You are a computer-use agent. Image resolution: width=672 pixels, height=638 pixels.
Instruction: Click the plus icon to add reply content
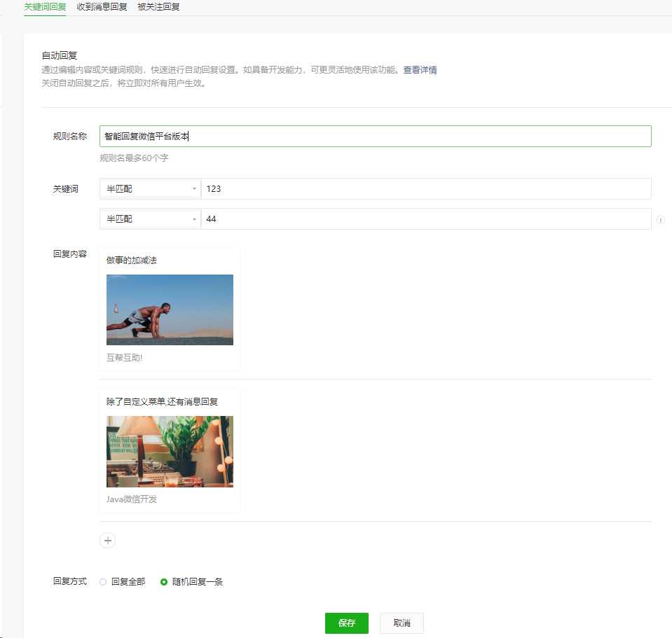click(x=108, y=541)
